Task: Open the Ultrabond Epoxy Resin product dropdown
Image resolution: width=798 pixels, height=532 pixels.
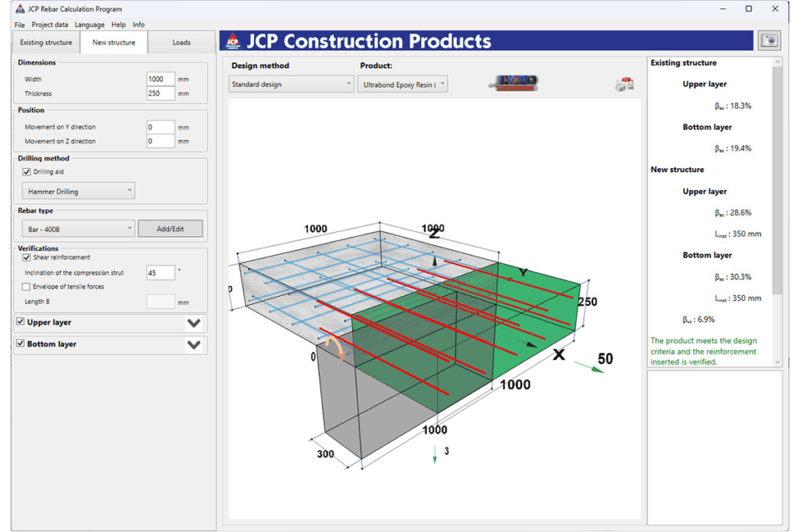Action: [403, 84]
